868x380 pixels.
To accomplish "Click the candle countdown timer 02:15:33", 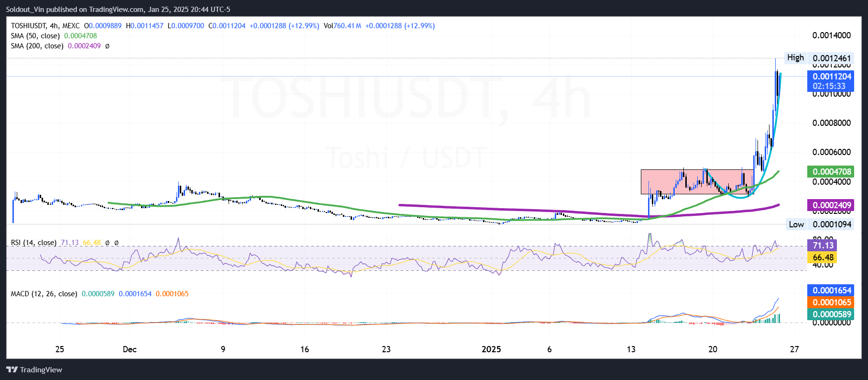I will (x=829, y=86).
